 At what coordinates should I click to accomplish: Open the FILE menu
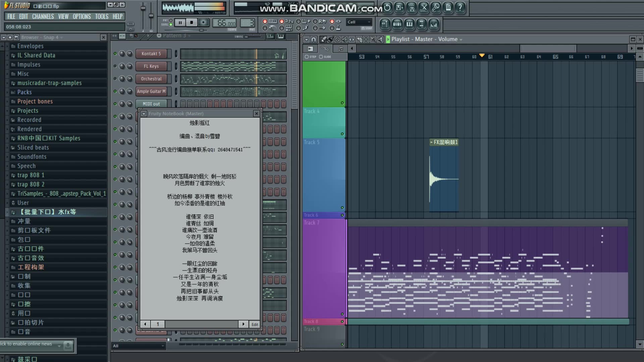click(11, 16)
